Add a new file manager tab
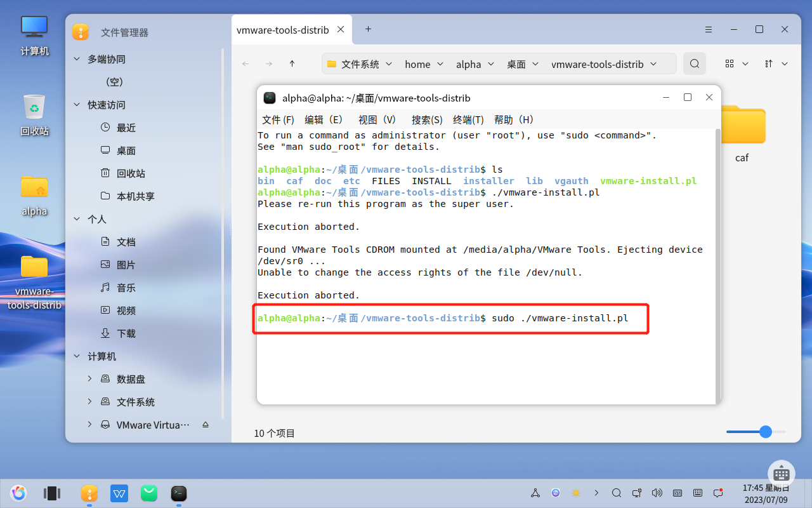The image size is (812, 508). 368,29
